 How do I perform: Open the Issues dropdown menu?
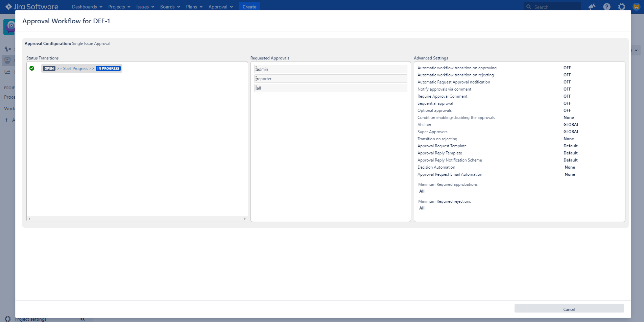point(145,7)
